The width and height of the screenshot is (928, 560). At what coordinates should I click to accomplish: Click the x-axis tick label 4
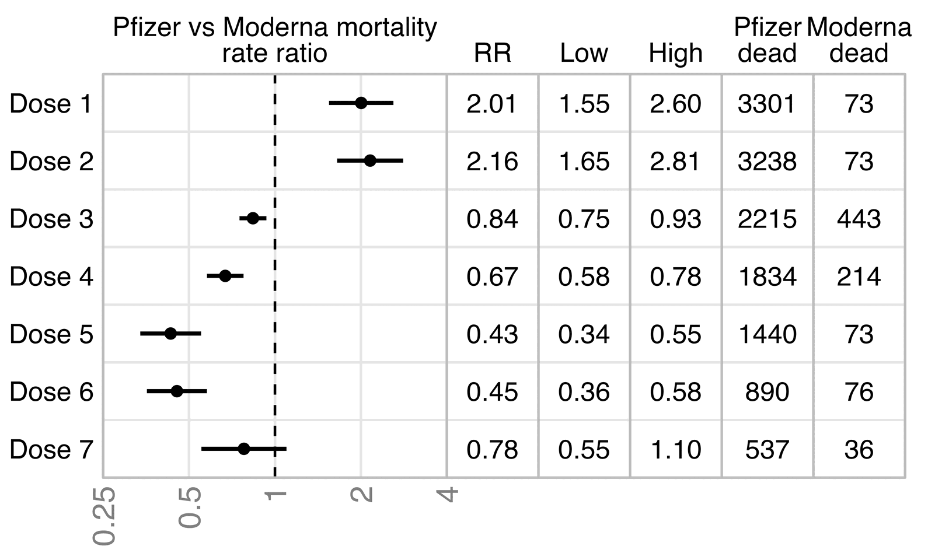[x=448, y=495]
